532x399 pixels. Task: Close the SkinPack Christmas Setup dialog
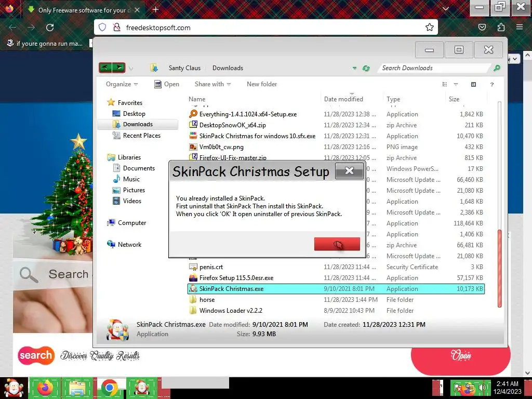(349, 170)
